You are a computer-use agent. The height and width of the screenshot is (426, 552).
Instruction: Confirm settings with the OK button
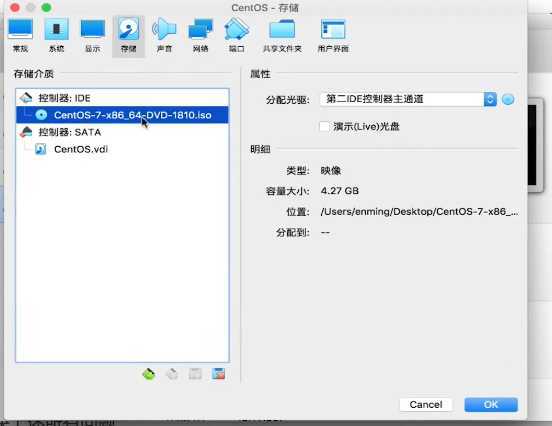[491, 405]
